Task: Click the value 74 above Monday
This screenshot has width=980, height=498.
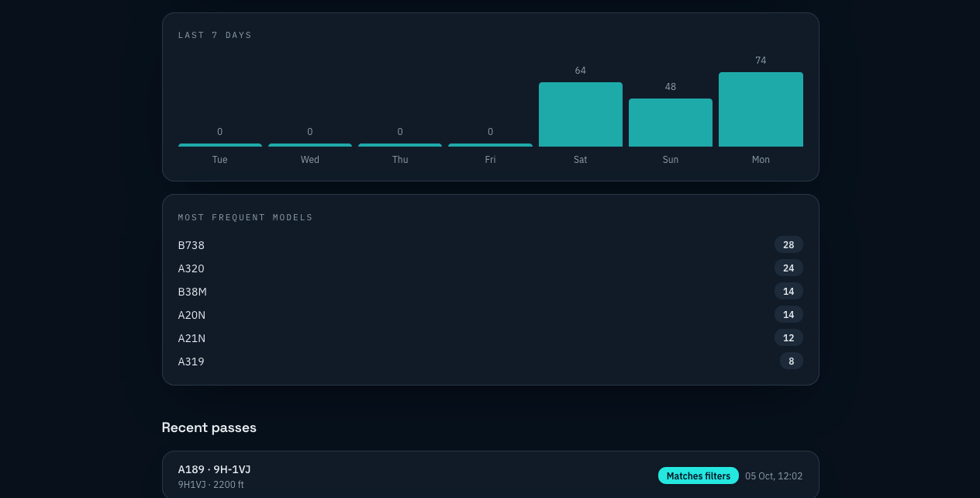Action: (761, 61)
